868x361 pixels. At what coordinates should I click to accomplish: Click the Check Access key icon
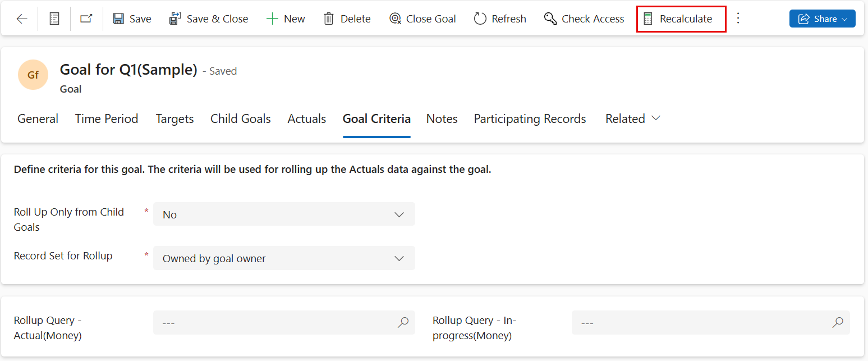click(550, 19)
